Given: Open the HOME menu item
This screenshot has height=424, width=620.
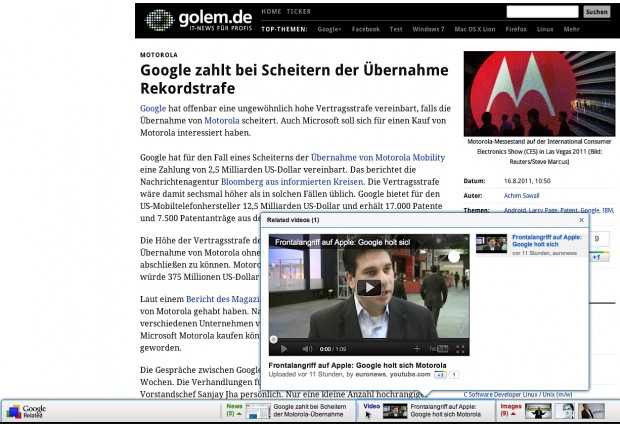Looking at the screenshot, I should tap(271, 11).
